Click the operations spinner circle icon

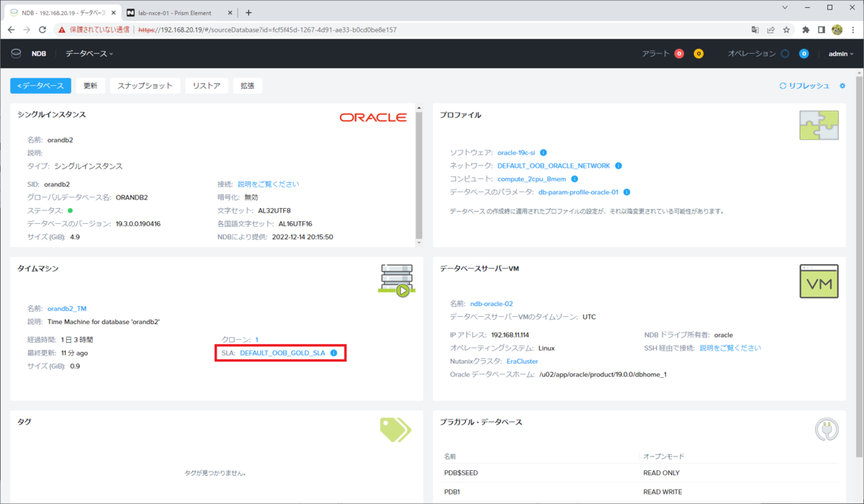click(785, 53)
